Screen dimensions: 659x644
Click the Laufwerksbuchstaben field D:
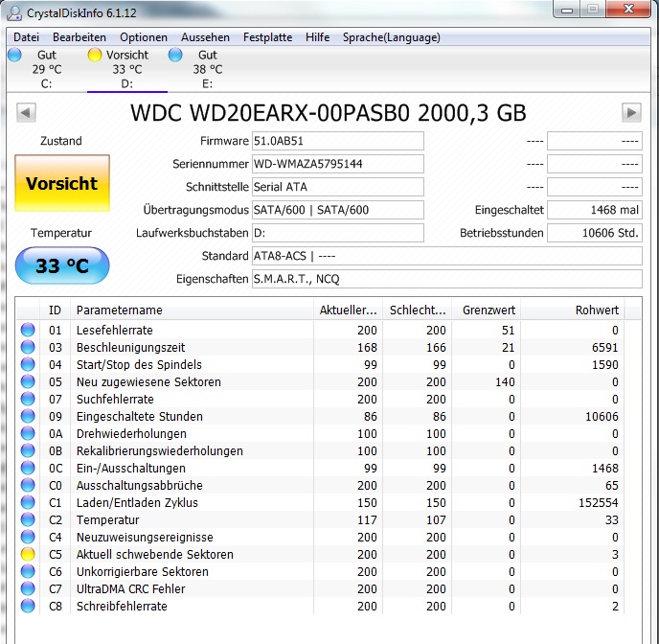(x=338, y=233)
